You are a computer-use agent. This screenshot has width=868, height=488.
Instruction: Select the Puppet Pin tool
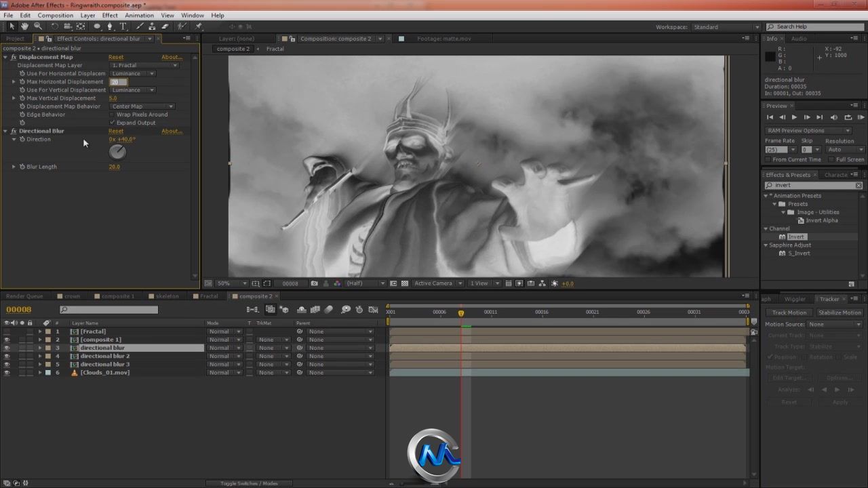point(199,26)
